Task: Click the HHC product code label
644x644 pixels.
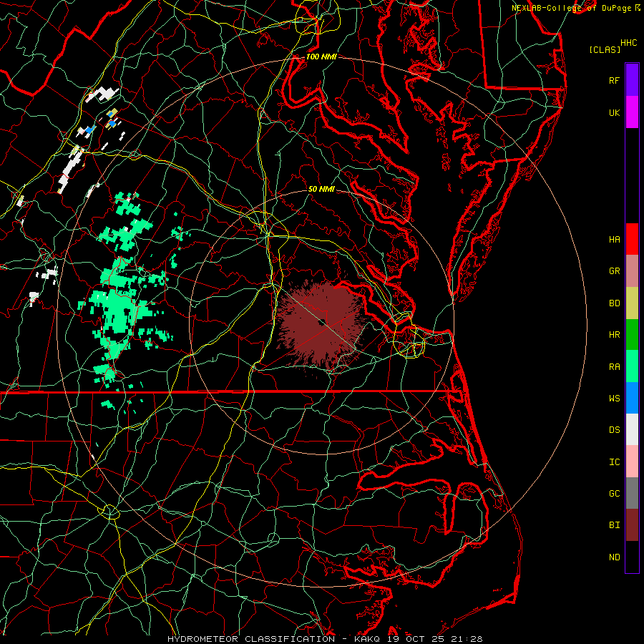Action: tap(628, 43)
